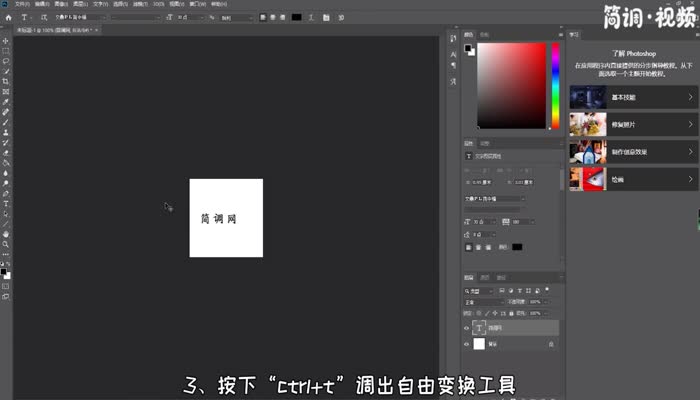
Task: Select the Hand tool
Action: 6,233
